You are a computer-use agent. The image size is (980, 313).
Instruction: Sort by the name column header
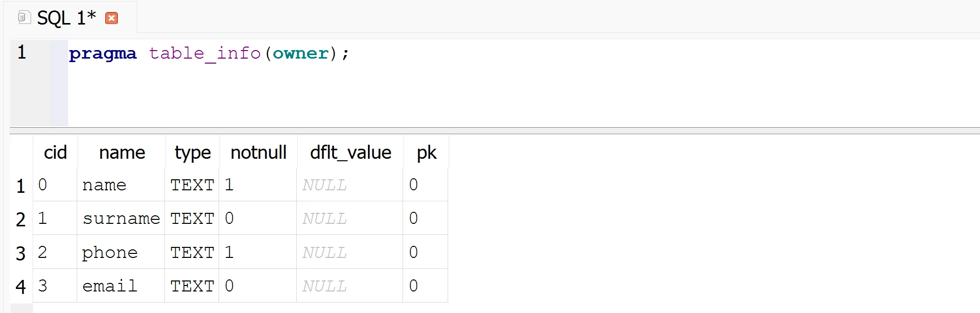(122, 152)
